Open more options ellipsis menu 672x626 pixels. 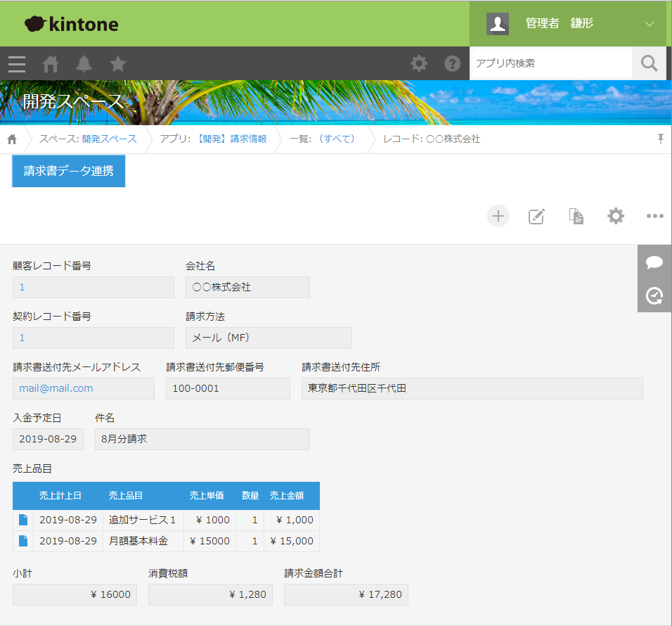655,216
